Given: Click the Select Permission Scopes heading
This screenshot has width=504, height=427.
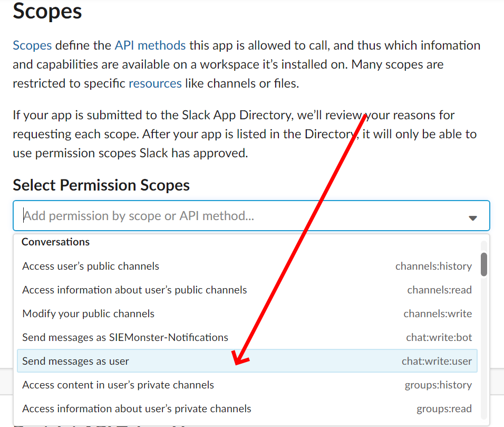Looking at the screenshot, I should pyautogui.click(x=101, y=185).
